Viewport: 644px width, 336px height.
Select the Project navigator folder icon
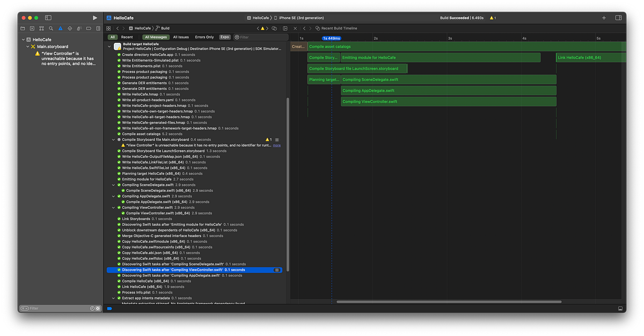[22, 28]
